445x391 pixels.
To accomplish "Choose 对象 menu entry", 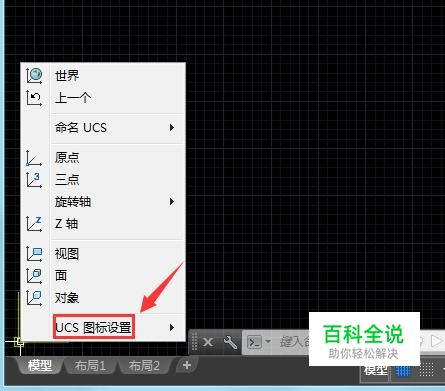I will pyautogui.click(x=103, y=298).
